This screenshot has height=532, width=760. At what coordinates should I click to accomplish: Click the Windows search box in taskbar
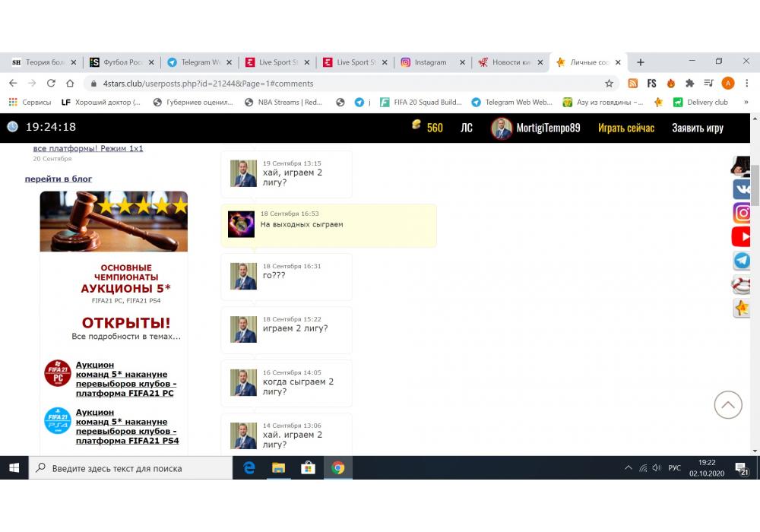point(131,468)
